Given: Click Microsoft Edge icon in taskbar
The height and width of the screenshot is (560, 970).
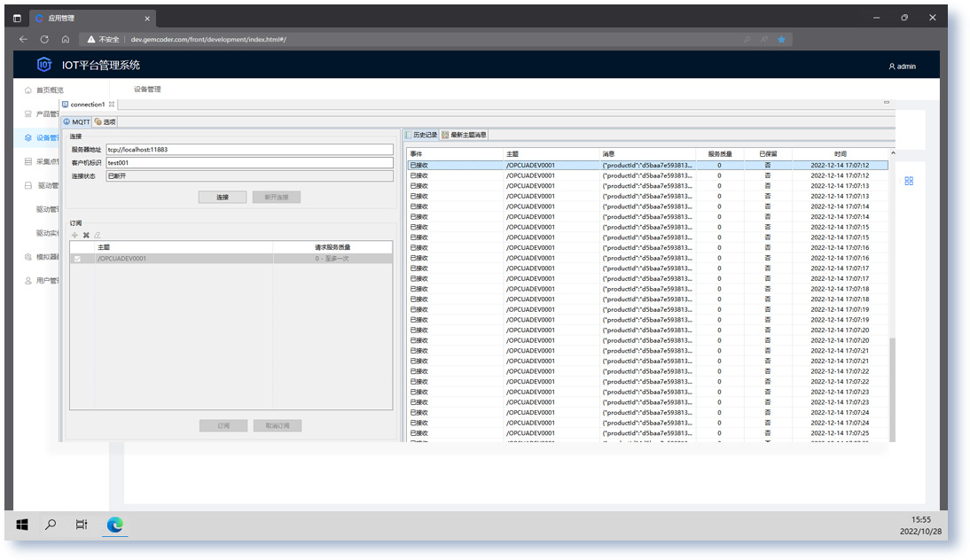Looking at the screenshot, I should point(114,525).
